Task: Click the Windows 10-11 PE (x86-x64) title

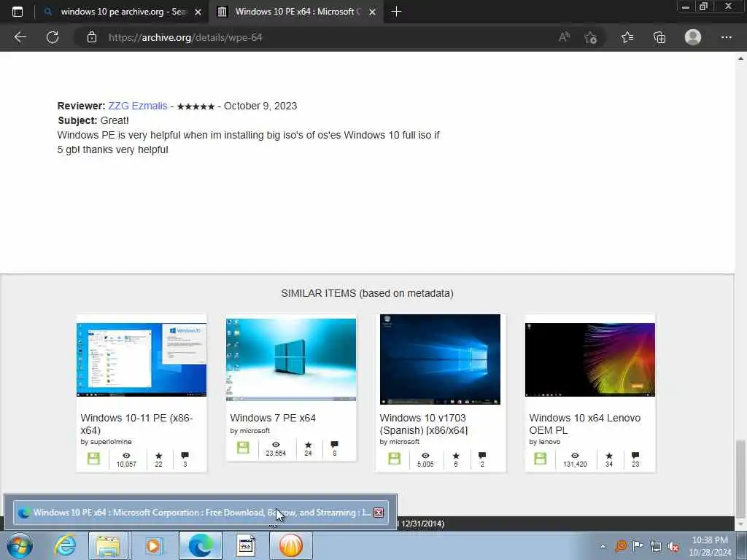Action: pyautogui.click(x=136, y=424)
